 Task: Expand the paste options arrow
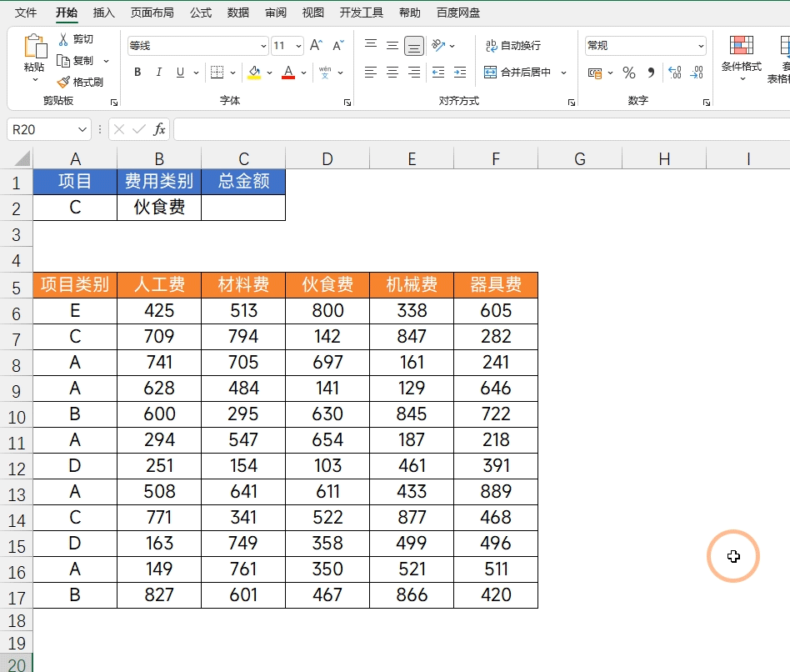click(35, 80)
